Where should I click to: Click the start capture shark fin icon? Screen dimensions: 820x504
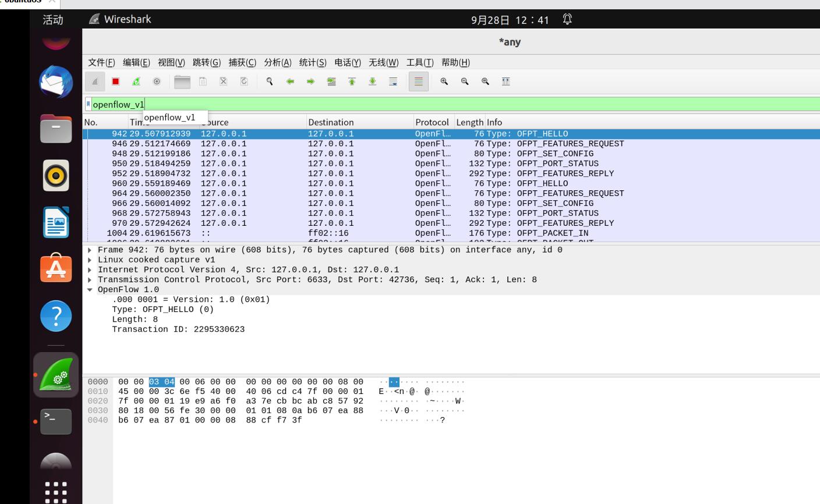(95, 81)
